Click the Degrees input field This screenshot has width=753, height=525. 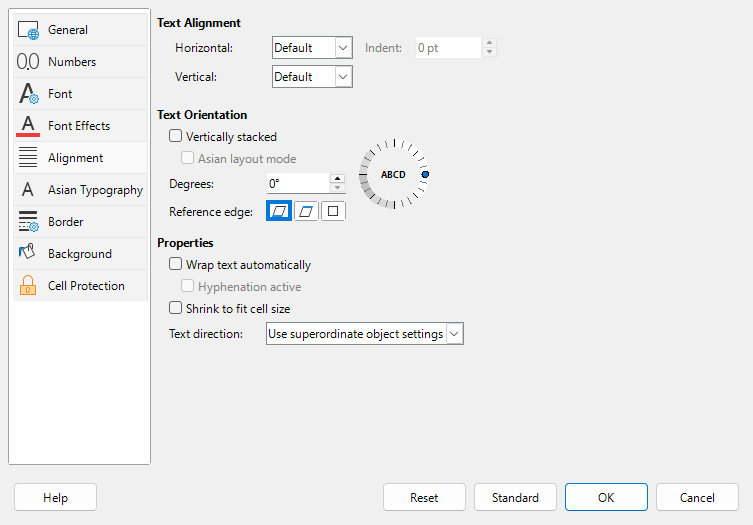(x=298, y=183)
